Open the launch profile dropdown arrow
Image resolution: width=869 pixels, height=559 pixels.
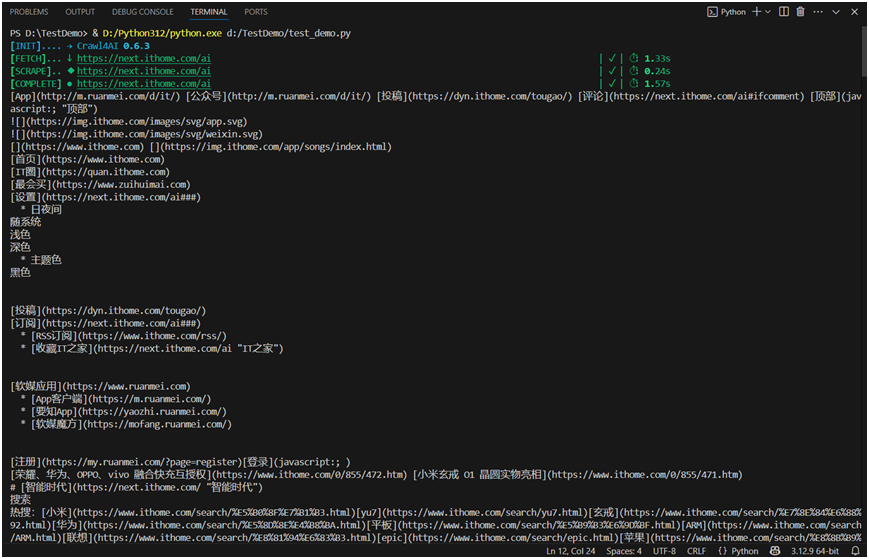click(768, 12)
